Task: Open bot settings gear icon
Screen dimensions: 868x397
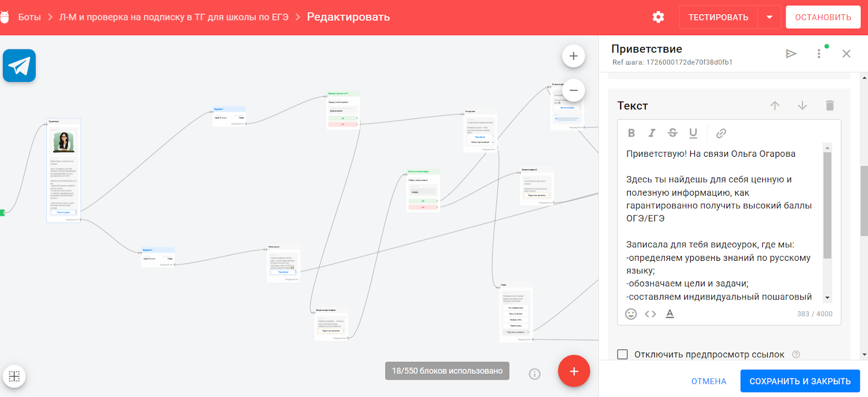Action: click(658, 17)
